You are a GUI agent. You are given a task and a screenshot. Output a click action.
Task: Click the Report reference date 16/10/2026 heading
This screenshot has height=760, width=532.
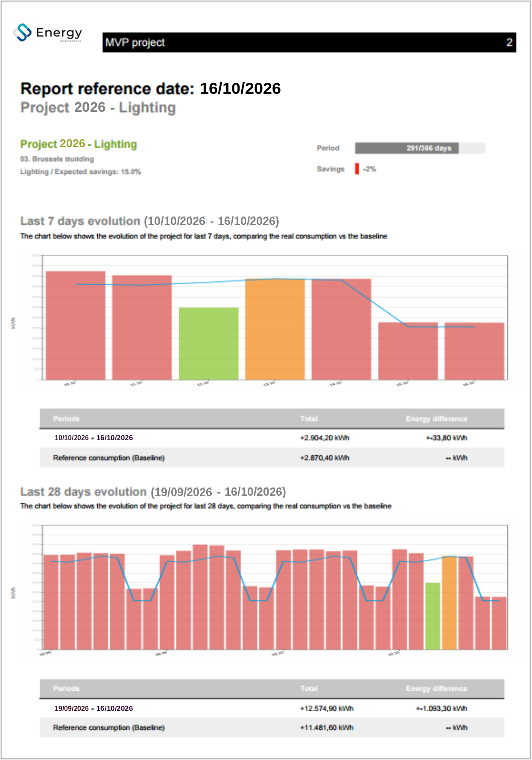[x=151, y=88]
